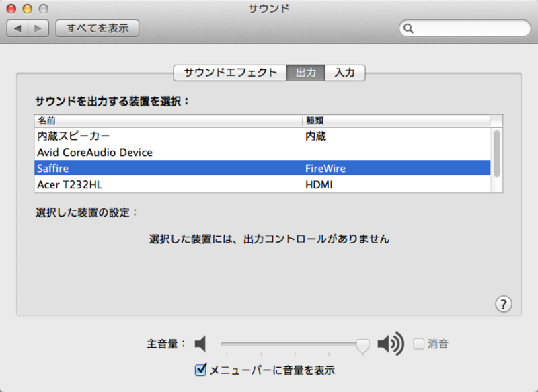
Task: Minimize the window with yellow button
Action: tap(28, 9)
